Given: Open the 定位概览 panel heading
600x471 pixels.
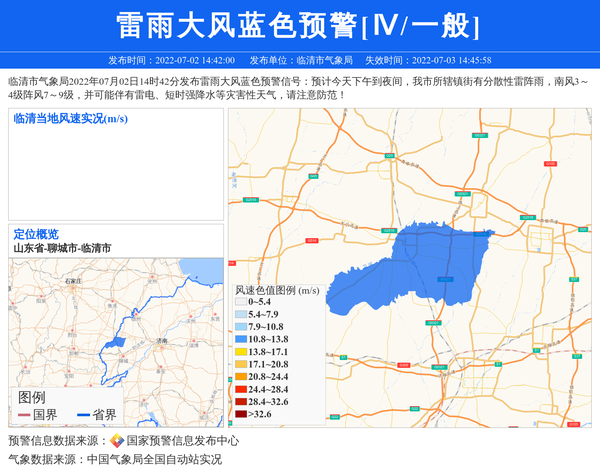Looking at the screenshot, I should tap(36, 234).
